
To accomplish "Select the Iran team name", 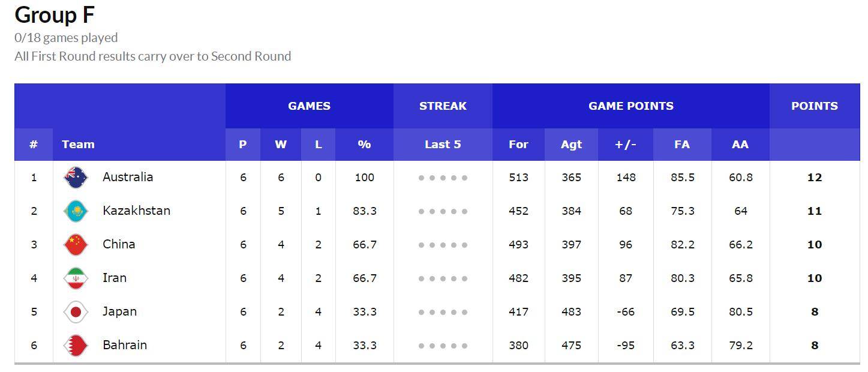I will coord(115,278).
